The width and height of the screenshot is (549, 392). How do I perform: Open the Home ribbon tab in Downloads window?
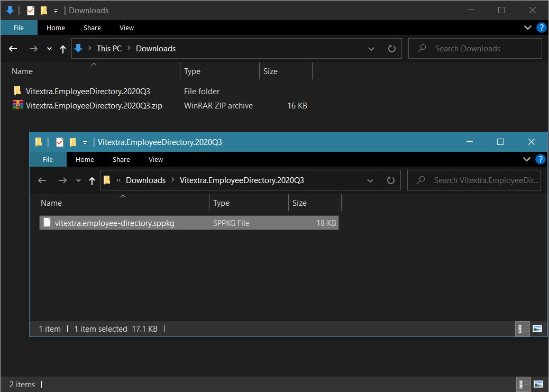[x=56, y=28]
